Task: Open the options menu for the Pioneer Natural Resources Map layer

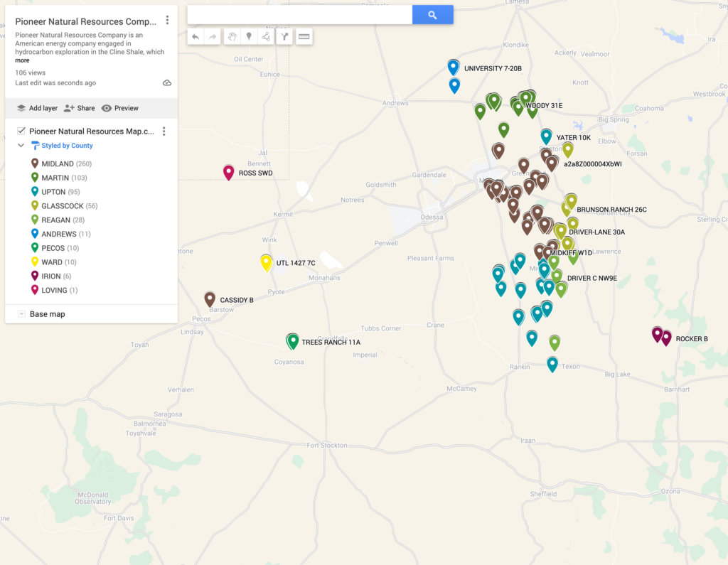Action: pyautogui.click(x=164, y=131)
